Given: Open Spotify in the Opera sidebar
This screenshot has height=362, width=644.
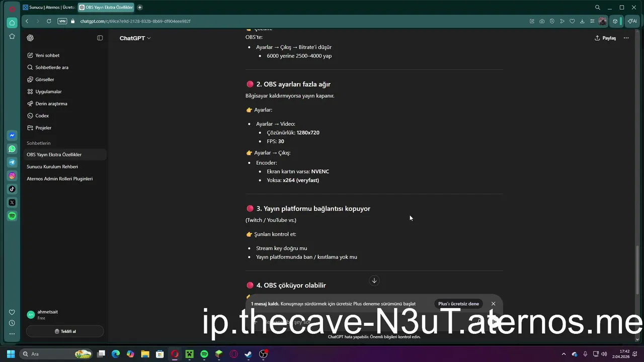Looking at the screenshot, I should click(x=12, y=216).
